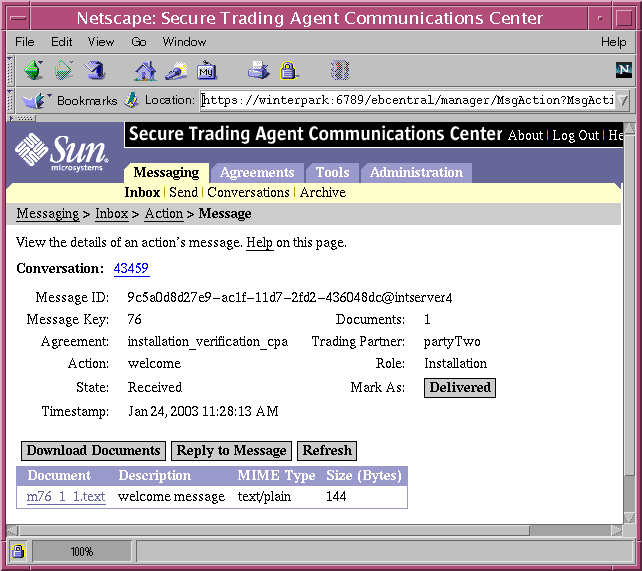Collapse the navigation toolbar grip
Viewport: 642px width, 571px height.
pos(10,70)
